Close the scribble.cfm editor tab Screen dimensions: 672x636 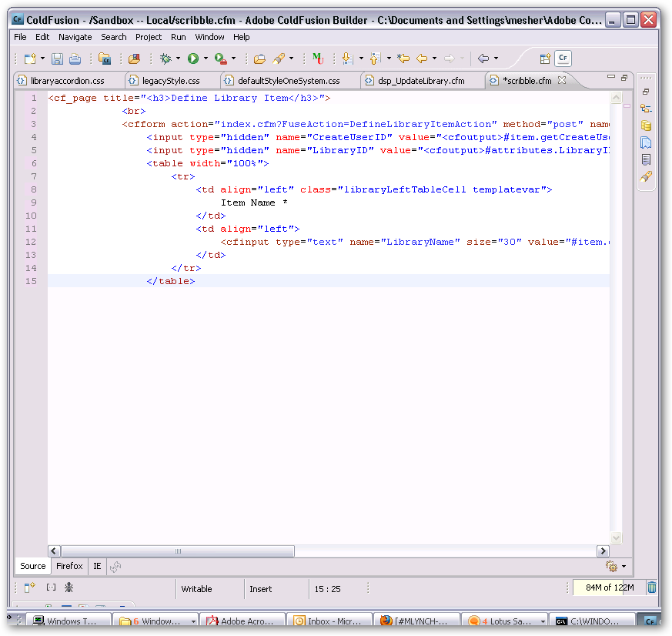tap(562, 80)
